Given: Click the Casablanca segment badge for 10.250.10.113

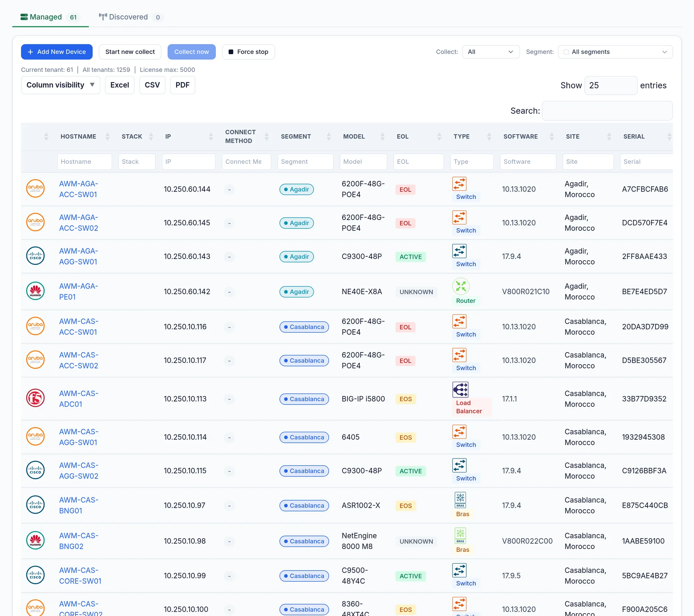Looking at the screenshot, I should [304, 399].
